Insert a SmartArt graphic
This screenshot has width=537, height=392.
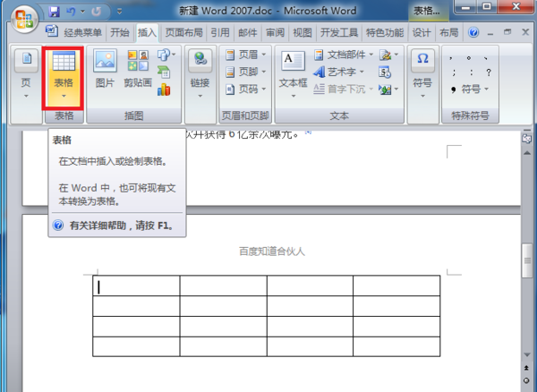point(164,72)
